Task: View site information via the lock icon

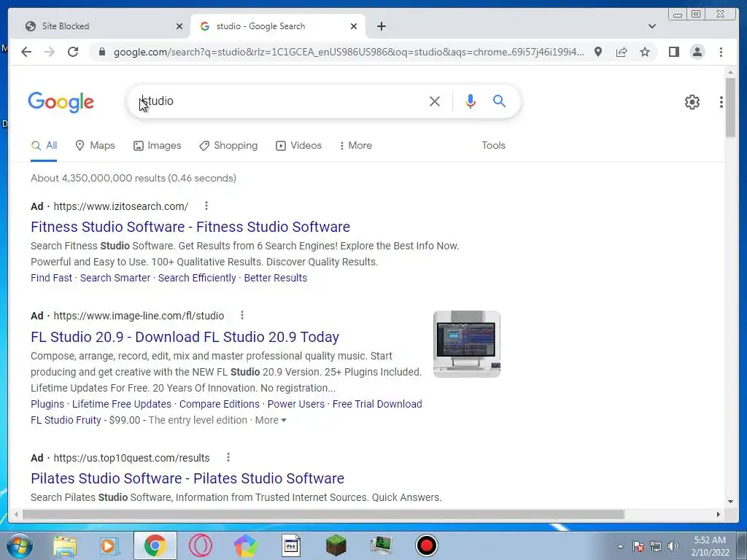Action: [x=101, y=52]
